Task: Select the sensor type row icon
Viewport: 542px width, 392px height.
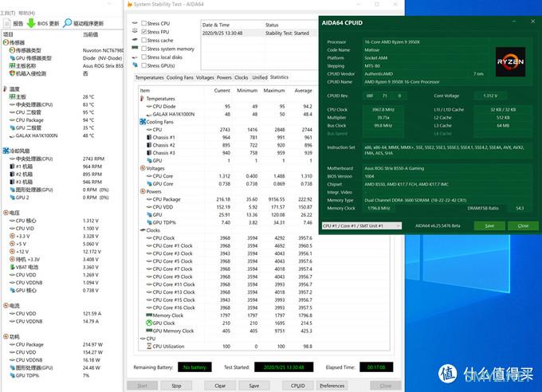Action: pos(13,50)
